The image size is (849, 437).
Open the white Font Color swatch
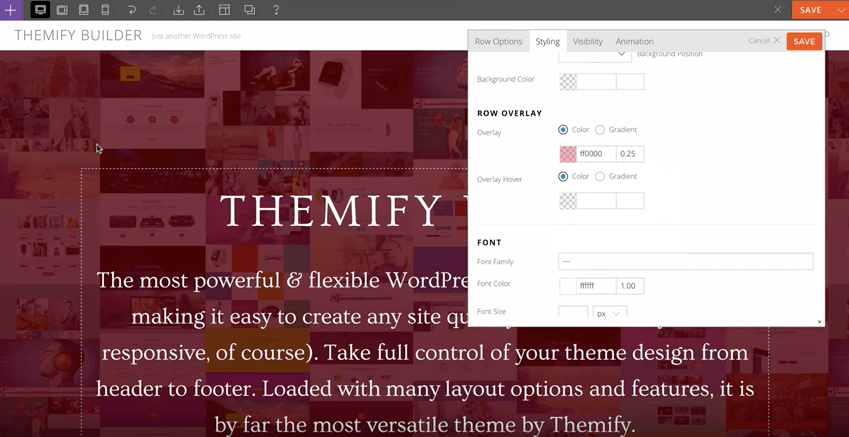[567, 286]
